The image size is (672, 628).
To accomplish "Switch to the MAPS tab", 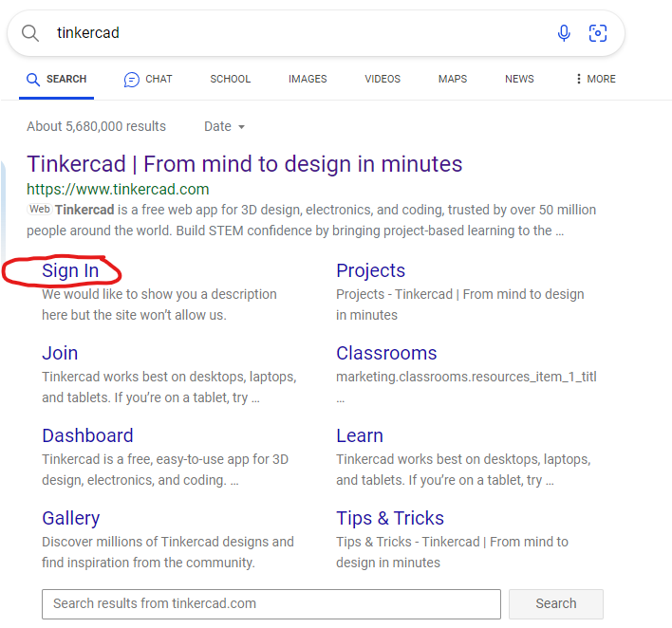I will (x=453, y=80).
